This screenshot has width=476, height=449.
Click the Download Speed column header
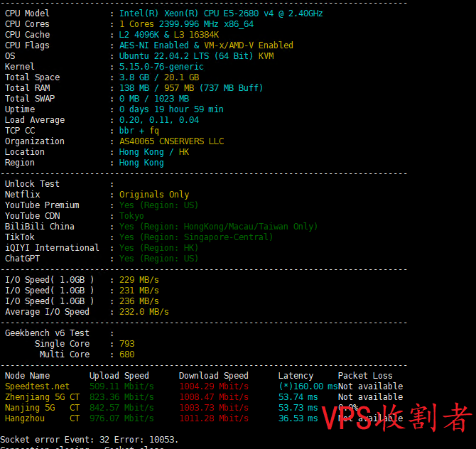point(213,376)
